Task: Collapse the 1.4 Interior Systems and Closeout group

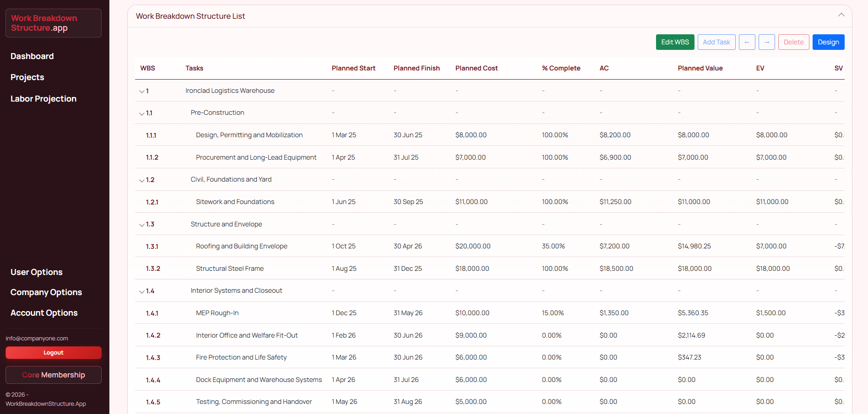Action: tap(142, 291)
